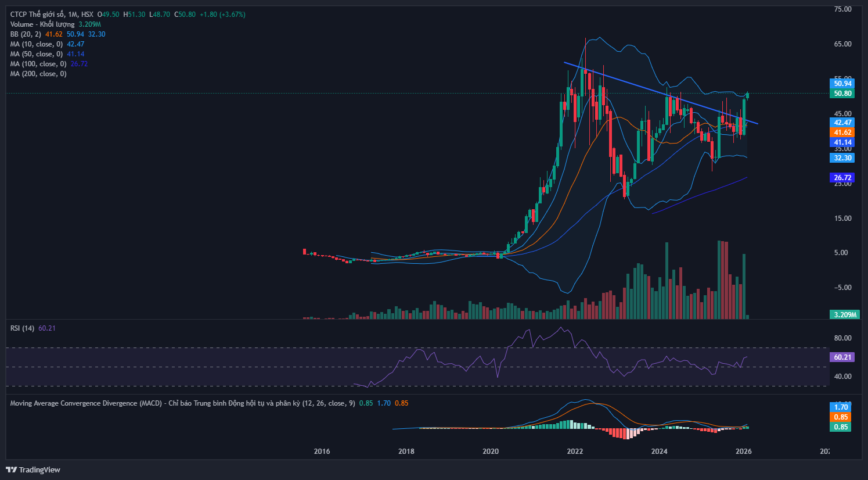The image size is (868, 480).
Task: Click the orange "0.85" MACD axis tag
Action: pos(841,417)
